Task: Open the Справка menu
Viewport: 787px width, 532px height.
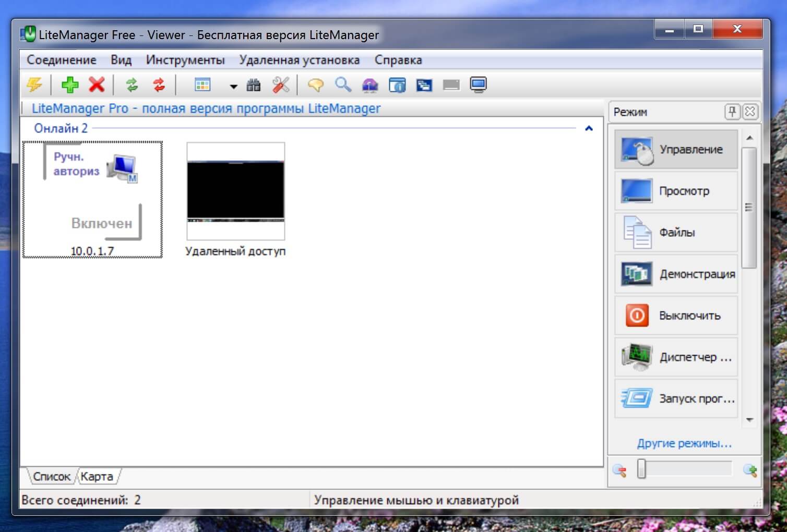Action: 398,60
